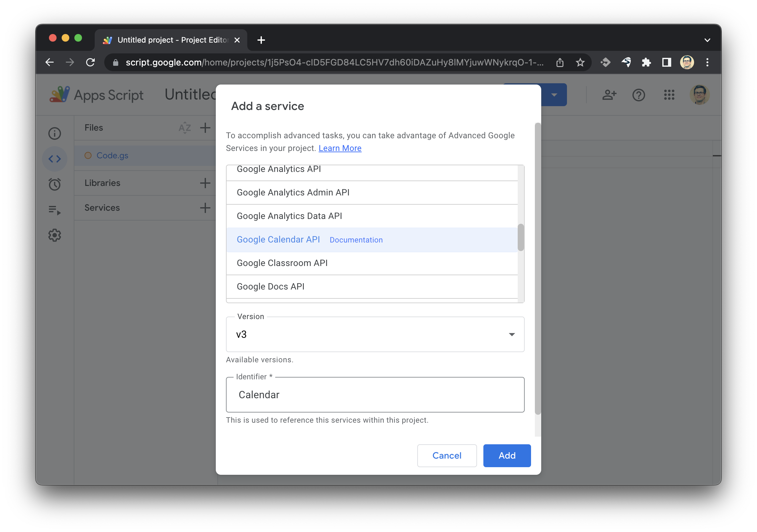
Task: Click the Editor code icon
Action: 55,159
